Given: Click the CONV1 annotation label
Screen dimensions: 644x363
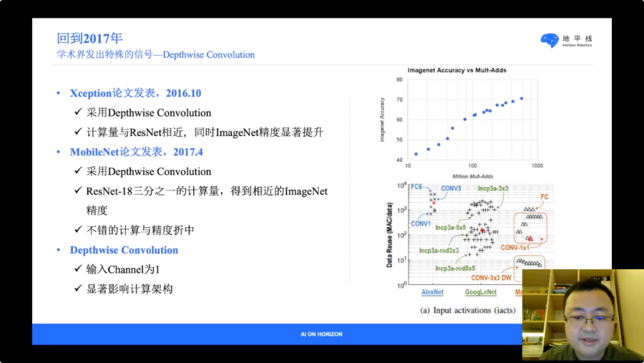Looking at the screenshot, I should pos(420,224).
